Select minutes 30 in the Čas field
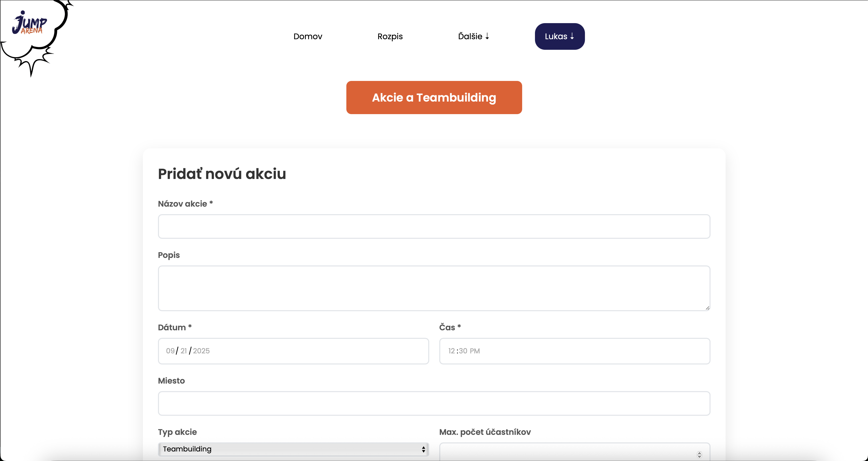868x461 pixels. tap(463, 351)
